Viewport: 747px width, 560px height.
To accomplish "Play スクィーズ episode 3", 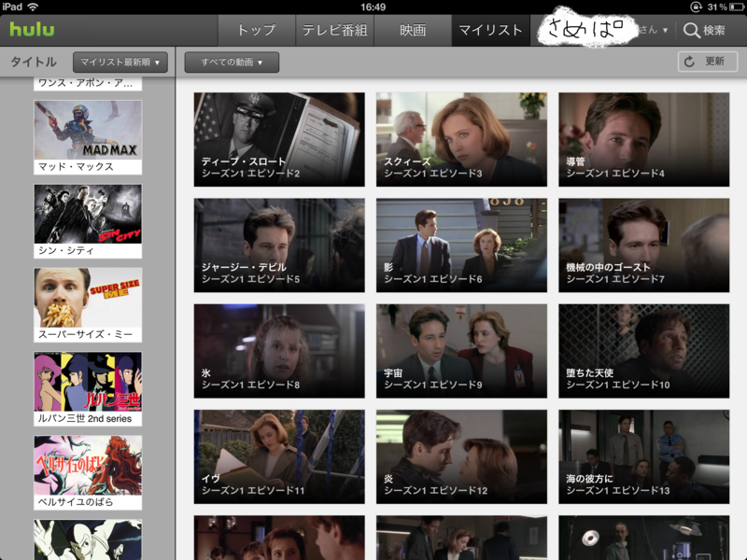I will 461,139.
